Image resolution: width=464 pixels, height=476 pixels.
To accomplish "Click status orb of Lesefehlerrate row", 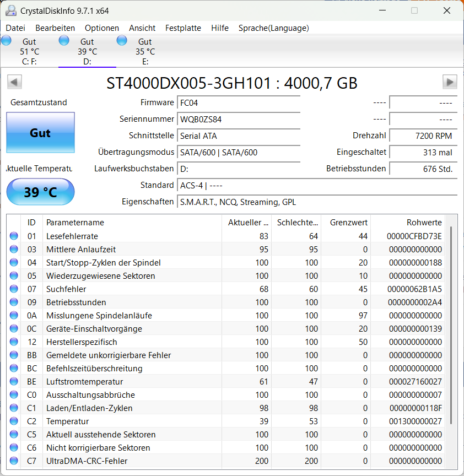I will (14, 236).
